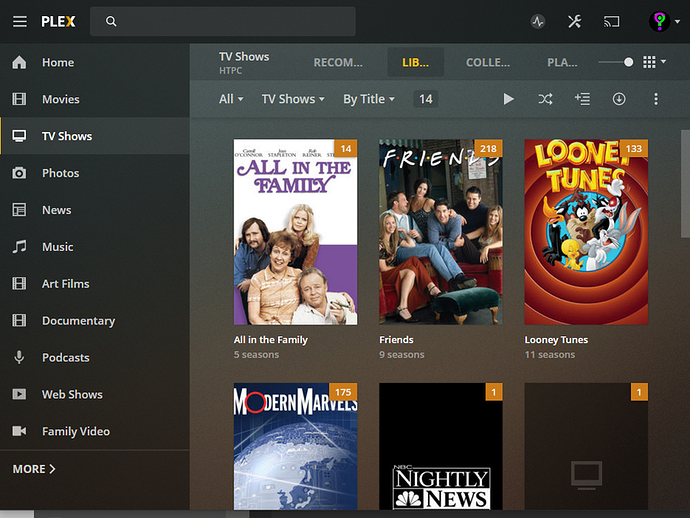Click '5 seasons' text
The height and width of the screenshot is (518, 690).
tap(256, 354)
